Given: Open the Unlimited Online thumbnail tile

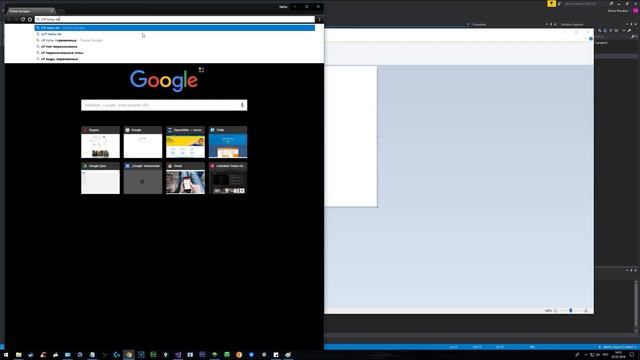Looking at the screenshot, I should point(228,178).
